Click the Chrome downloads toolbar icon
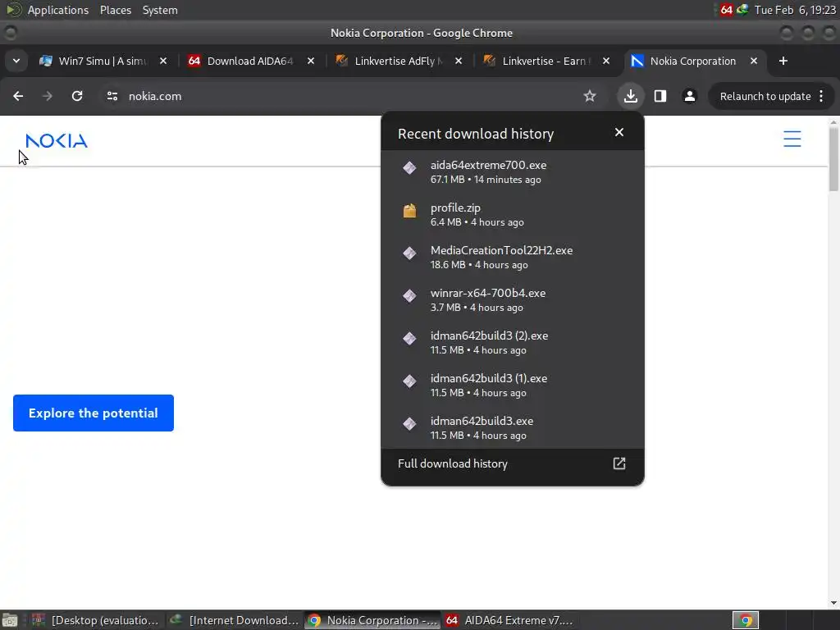The width and height of the screenshot is (840, 630). click(631, 96)
